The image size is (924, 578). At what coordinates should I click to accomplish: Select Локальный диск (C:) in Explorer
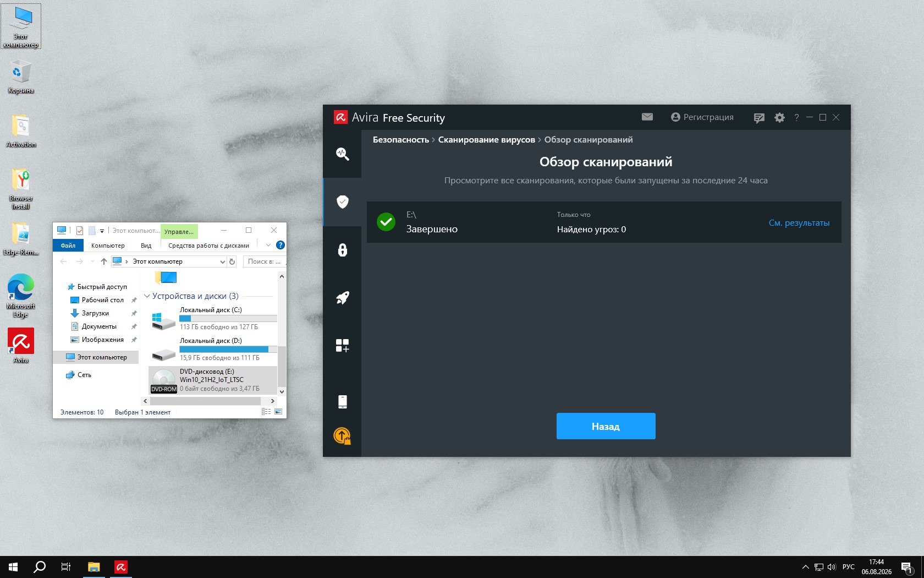tap(214, 319)
